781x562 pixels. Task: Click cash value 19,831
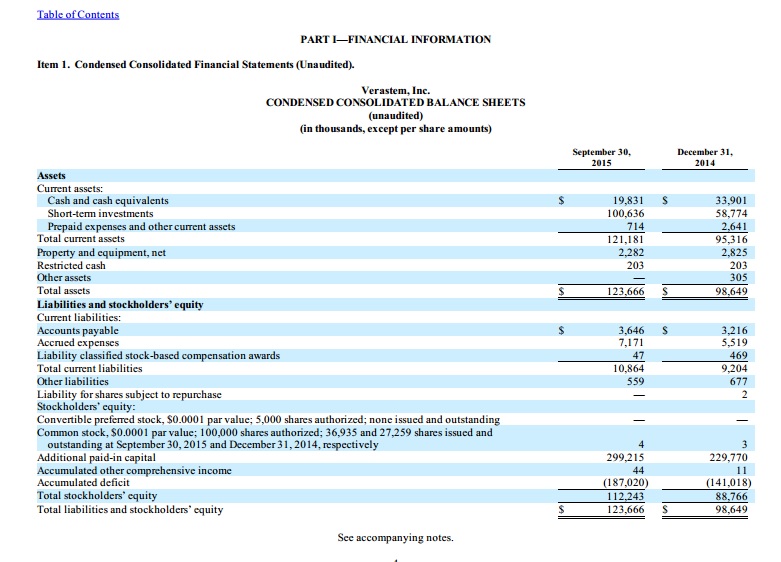coord(628,200)
